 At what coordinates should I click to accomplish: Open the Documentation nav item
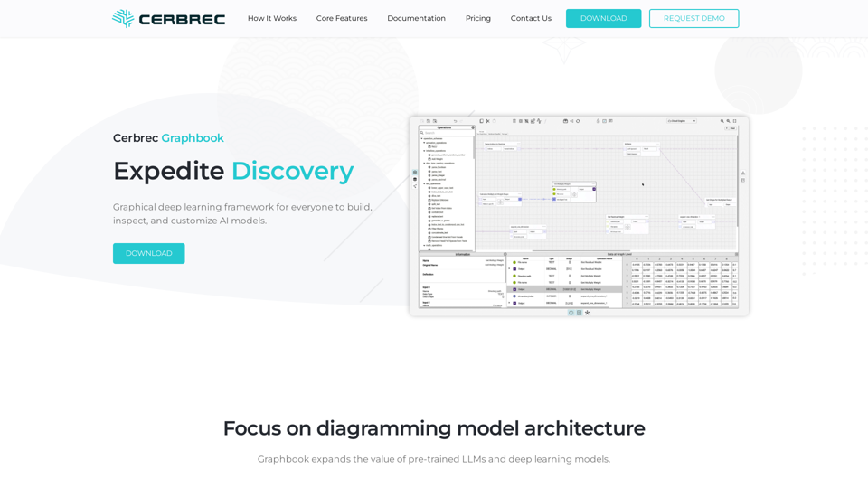click(x=416, y=18)
